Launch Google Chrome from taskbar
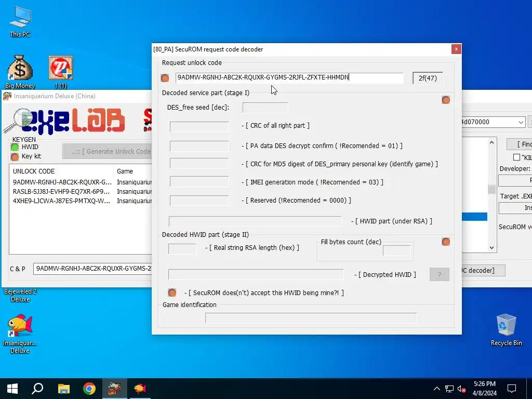This screenshot has height=399, width=532. (89, 389)
